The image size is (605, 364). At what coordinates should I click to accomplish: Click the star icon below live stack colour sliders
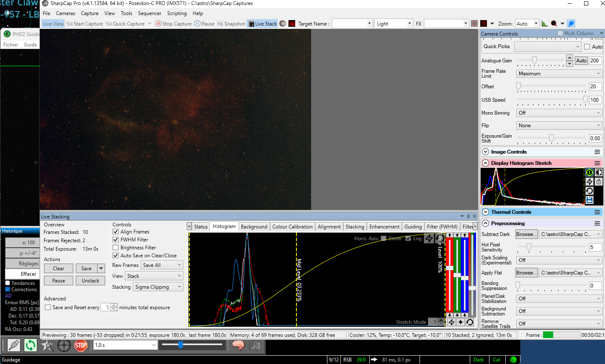[x=461, y=322]
